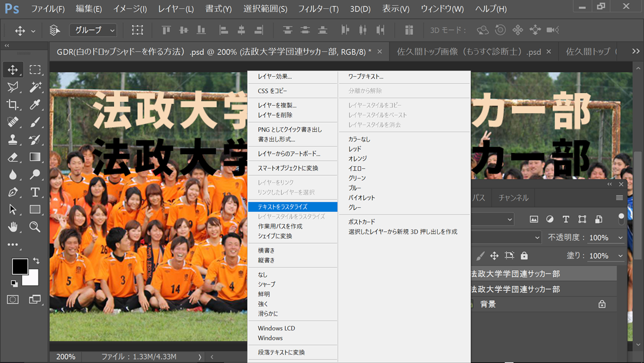
Task: Toggle the pixel layer filter icon
Action: click(533, 220)
